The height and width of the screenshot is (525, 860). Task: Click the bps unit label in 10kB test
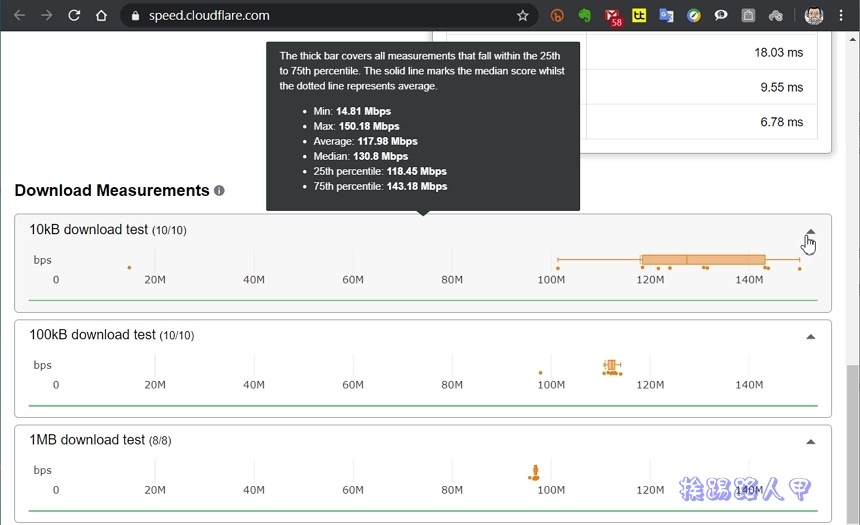click(42, 260)
